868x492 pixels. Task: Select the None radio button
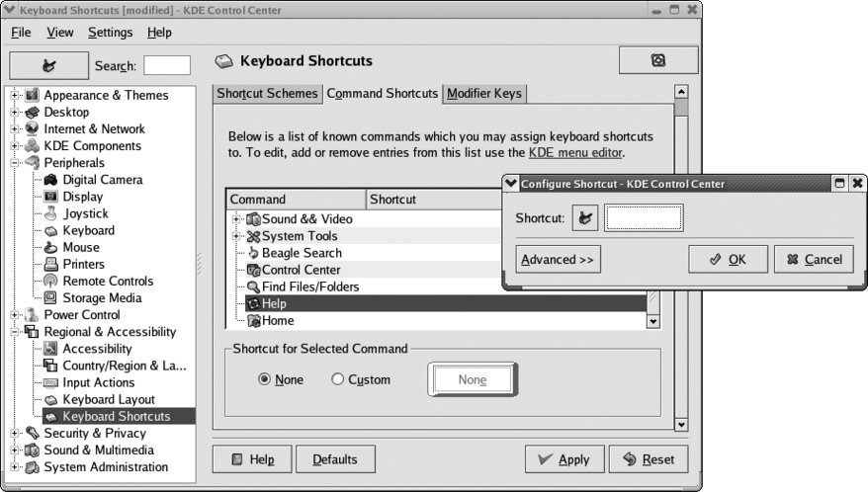click(265, 379)
